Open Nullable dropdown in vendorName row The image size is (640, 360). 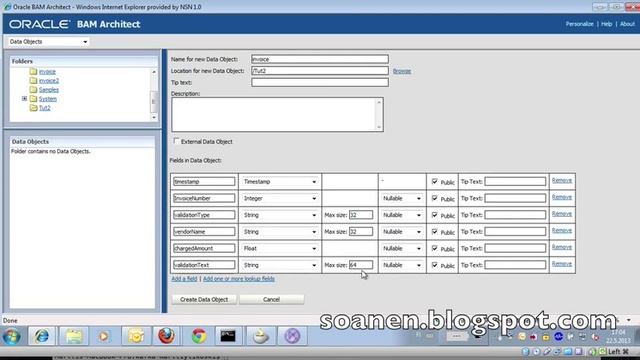point(402,232)
